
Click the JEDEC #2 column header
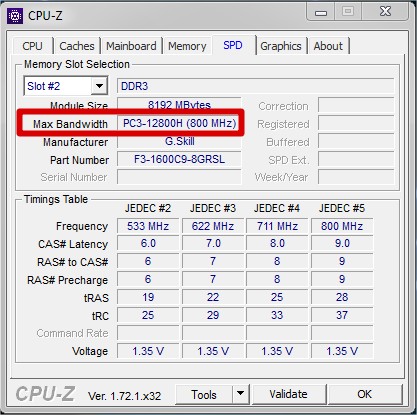click(148, 208)
